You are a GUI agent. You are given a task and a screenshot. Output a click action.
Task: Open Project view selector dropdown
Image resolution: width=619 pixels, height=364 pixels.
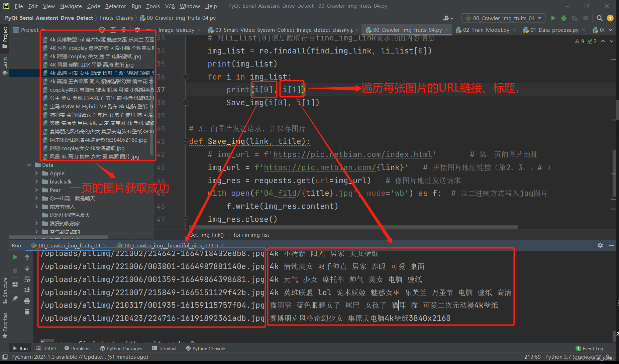[x=29, y=30]
